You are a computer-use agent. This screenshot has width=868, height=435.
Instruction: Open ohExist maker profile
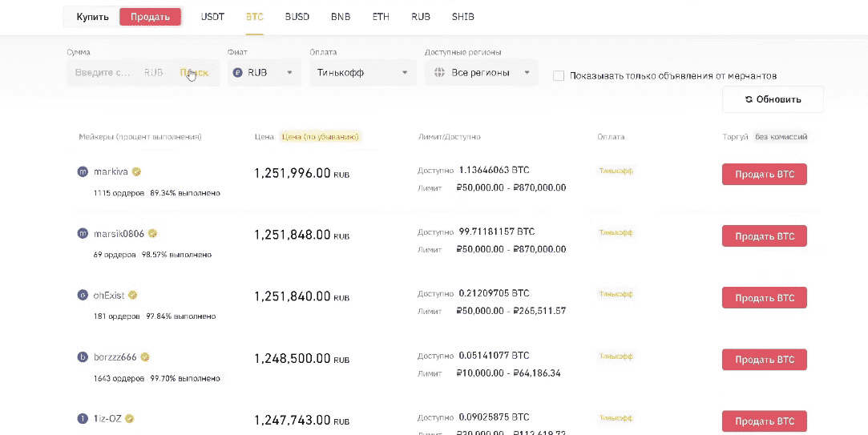109,296
